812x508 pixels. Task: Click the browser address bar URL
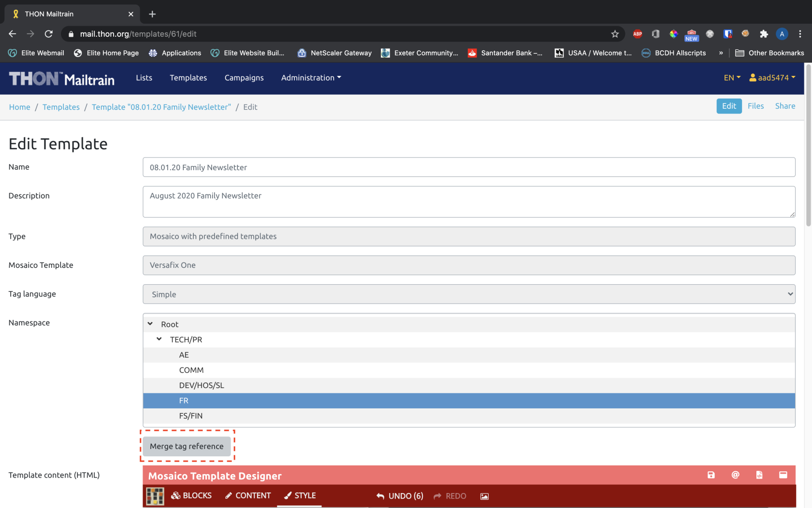pos(138,34)
